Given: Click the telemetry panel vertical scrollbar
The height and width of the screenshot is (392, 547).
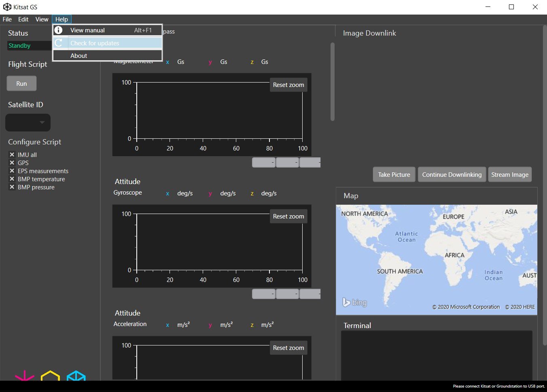Looking at the screenshot, I should click(333, 82).
